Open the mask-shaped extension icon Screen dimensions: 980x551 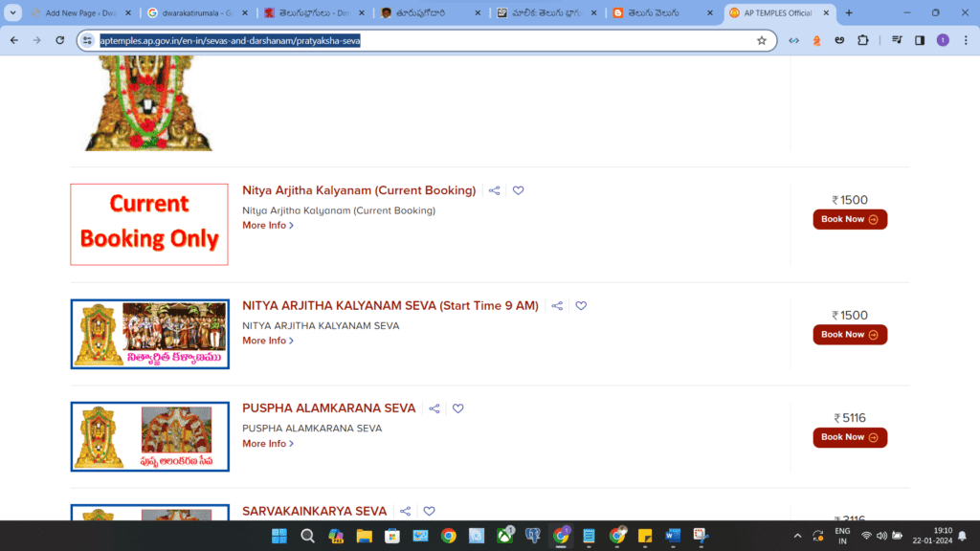[x=839, y=40]
